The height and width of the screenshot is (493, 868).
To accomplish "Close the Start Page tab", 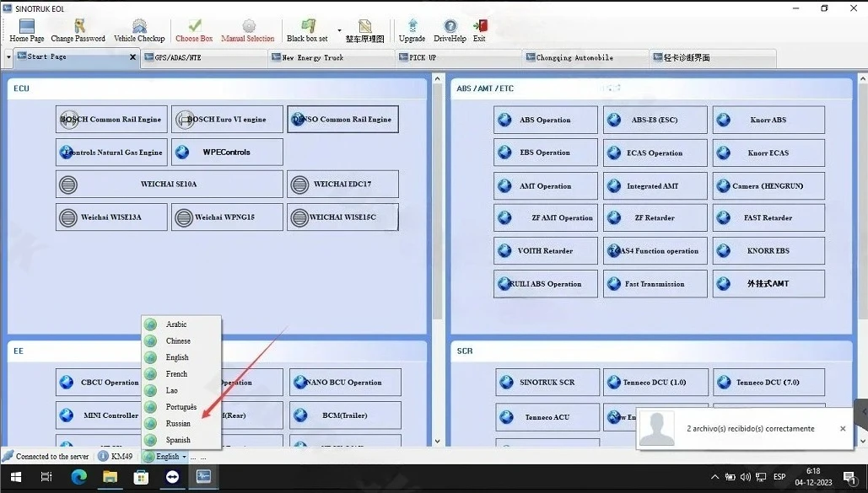I will (132, 57).
